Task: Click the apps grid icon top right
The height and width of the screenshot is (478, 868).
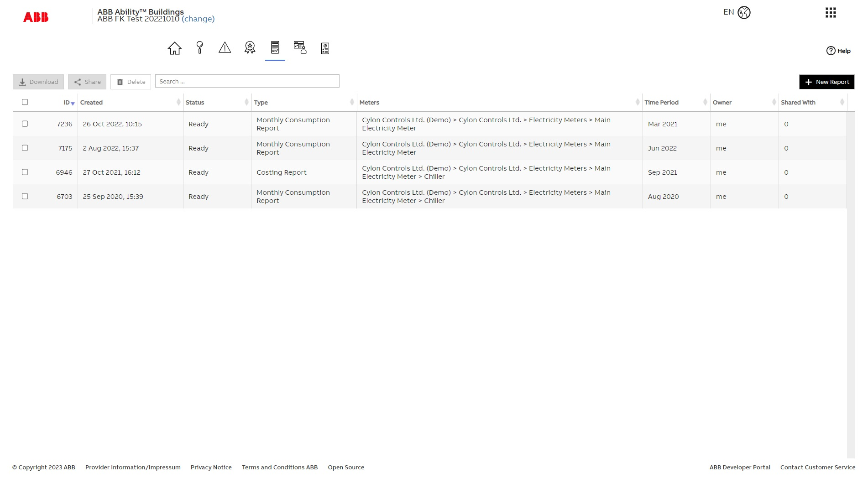Action: [831, 13]
